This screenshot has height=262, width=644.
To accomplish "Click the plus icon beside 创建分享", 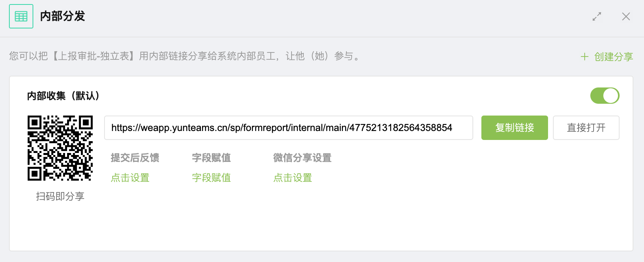I will click(x=585, y=57).
